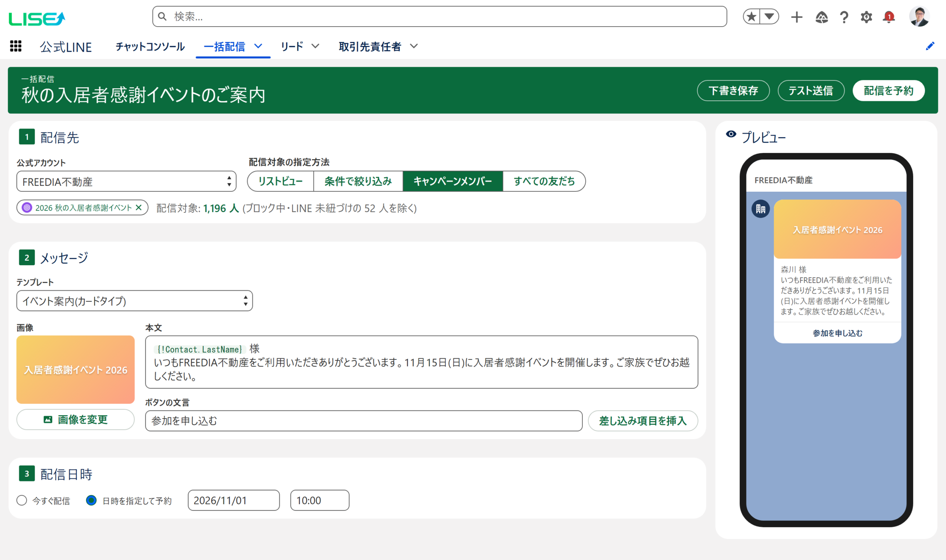Click the campaign target icon in the pill
Screen dimensions: 946x560
27,208
